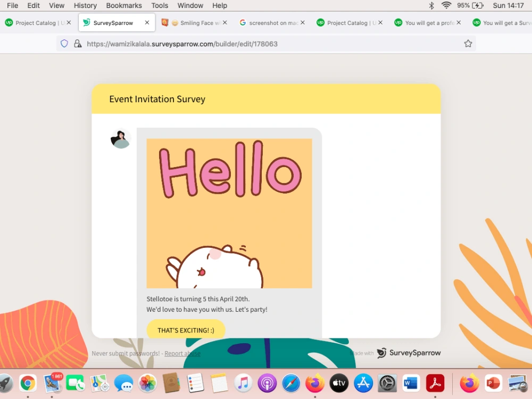Viewport: 532px width, 399px height.
Task: Open Photos from the dock
Action: tap(147, 384)
